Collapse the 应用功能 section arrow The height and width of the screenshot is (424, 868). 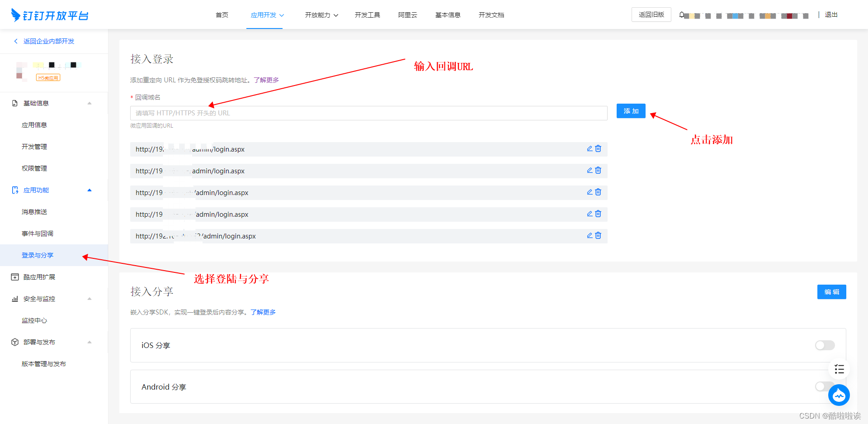click(90, 190)
